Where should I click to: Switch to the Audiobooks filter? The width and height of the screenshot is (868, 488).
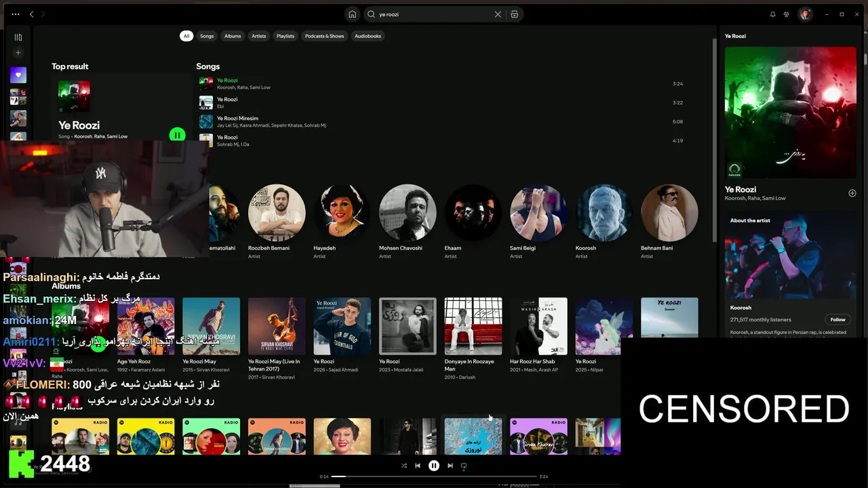point(368,36)
